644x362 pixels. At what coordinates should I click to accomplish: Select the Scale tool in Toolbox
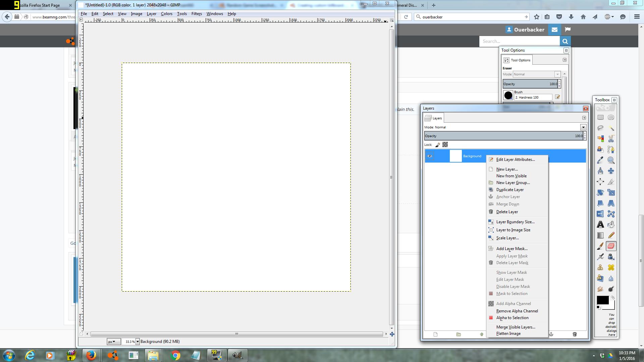tap(611, 192)
